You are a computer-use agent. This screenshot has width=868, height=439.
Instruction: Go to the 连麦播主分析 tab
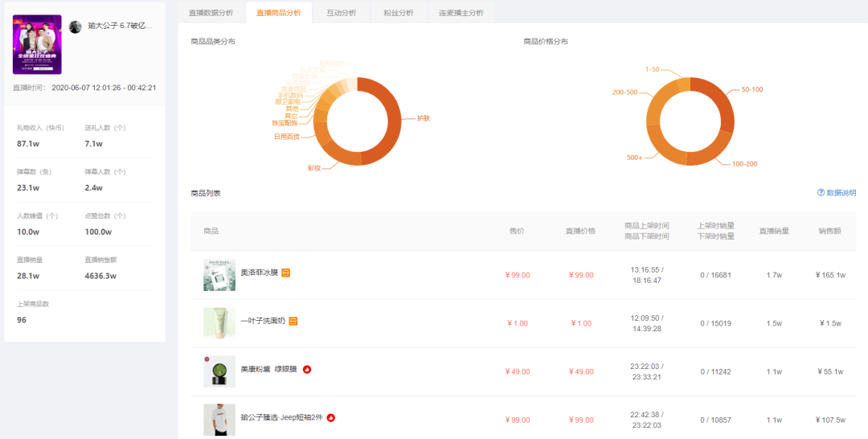461,13
